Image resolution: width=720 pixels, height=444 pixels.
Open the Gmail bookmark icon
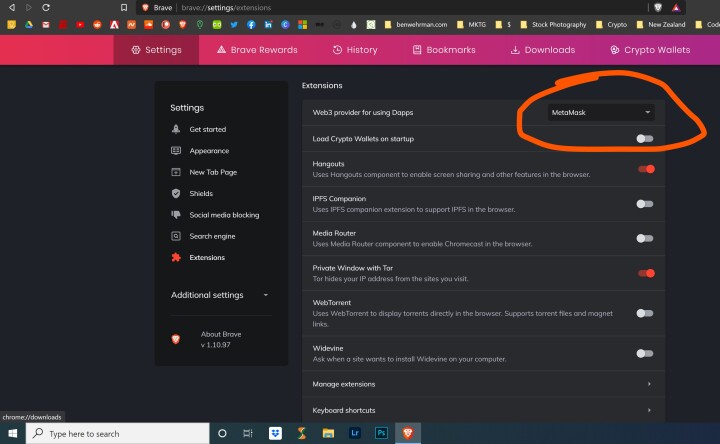46,24
